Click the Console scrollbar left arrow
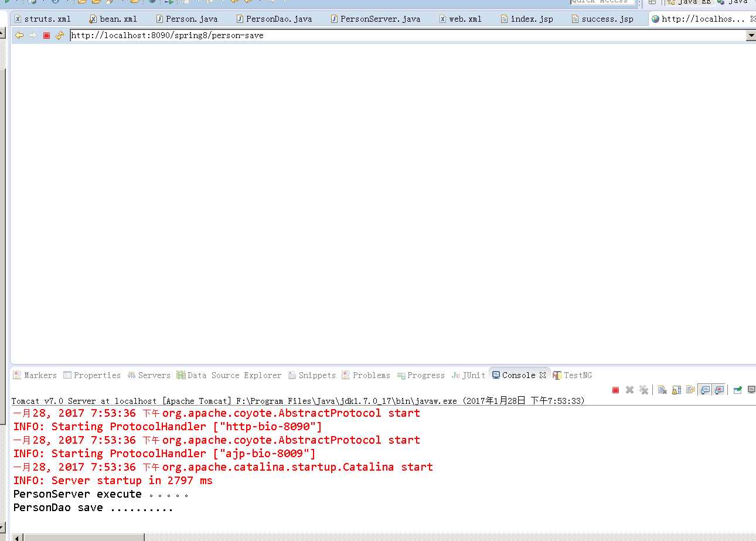The width and height of the screenshot is (756, 541). [x=16, y=537]
